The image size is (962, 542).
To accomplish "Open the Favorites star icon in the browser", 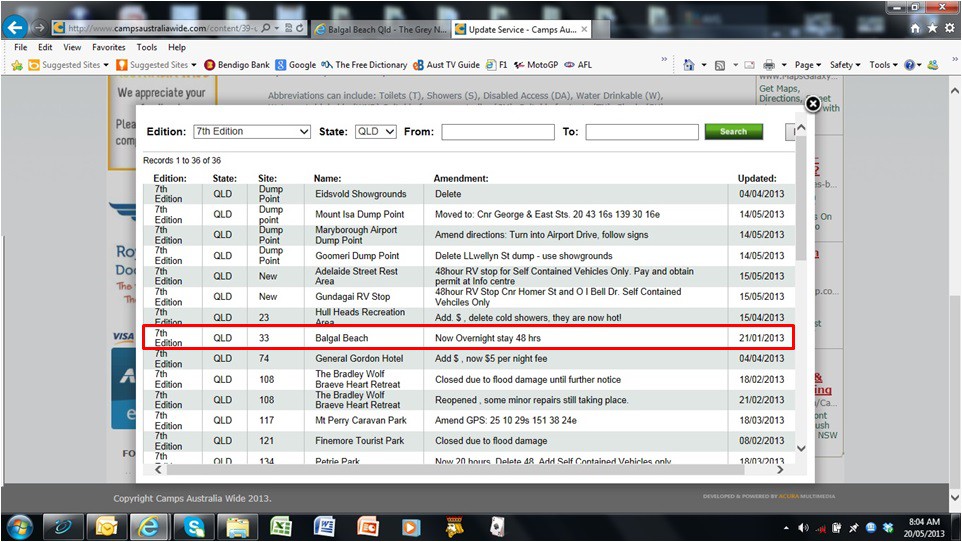I will click(932, 28).
